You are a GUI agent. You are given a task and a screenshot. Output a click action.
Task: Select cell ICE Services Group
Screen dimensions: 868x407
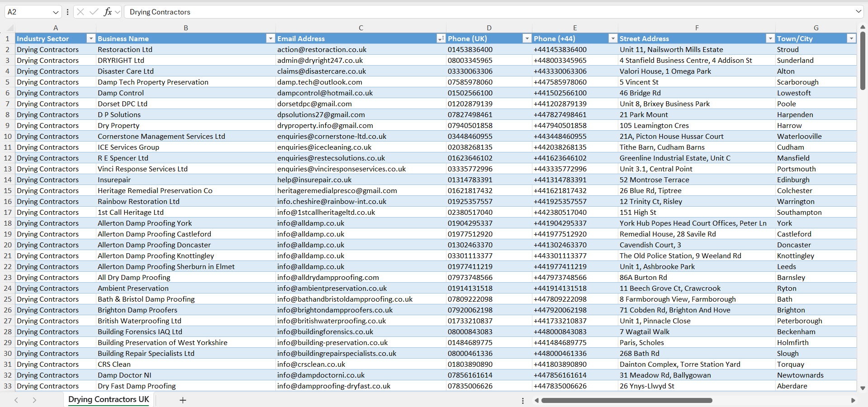click(x=185, y=147)
